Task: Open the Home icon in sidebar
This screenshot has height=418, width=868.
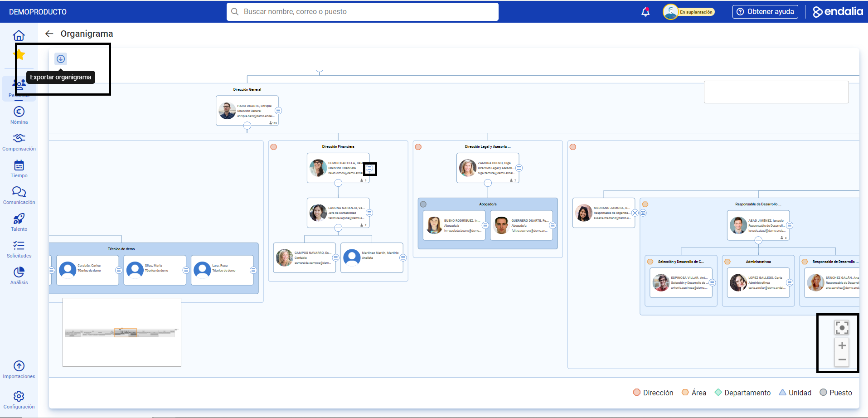Action: click(19, 35)
